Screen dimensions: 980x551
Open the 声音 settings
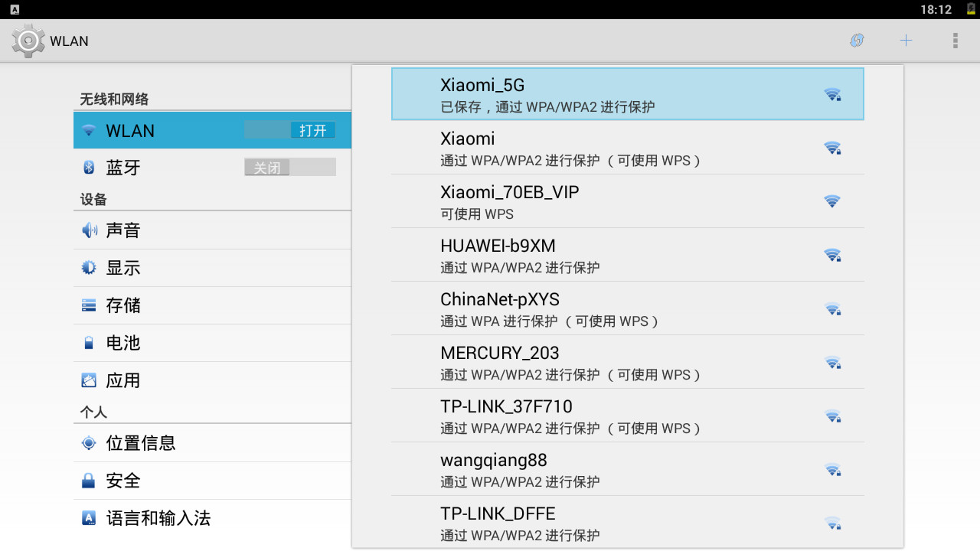pyautogui.click(x=212, y=230)
